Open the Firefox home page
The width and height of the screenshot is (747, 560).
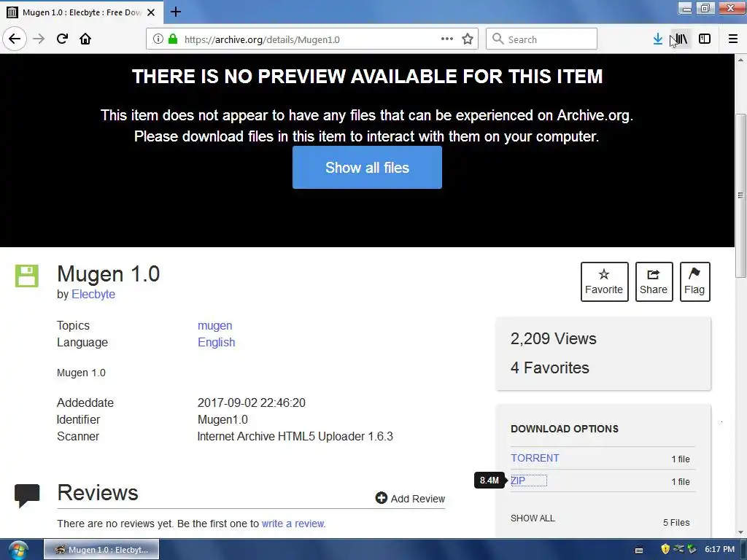pos(85,39)
